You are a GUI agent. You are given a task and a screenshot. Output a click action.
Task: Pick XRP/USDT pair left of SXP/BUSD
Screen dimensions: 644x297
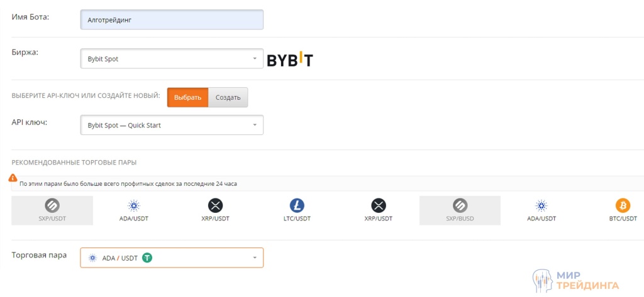click(x=378, y=219)
